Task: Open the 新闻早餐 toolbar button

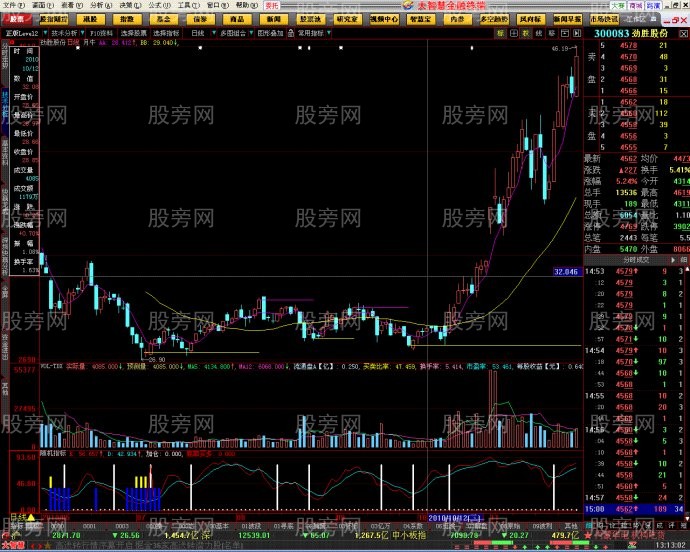Action: 567,19
